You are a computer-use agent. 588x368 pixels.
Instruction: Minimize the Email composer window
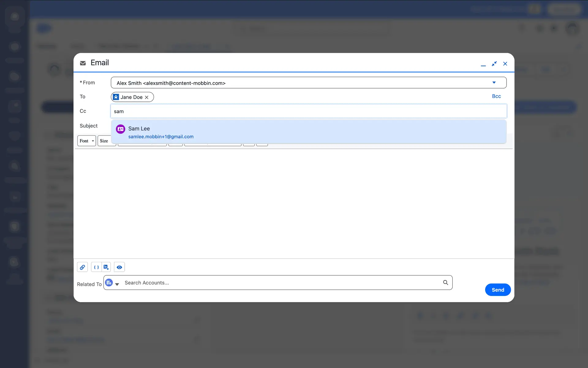483,64
